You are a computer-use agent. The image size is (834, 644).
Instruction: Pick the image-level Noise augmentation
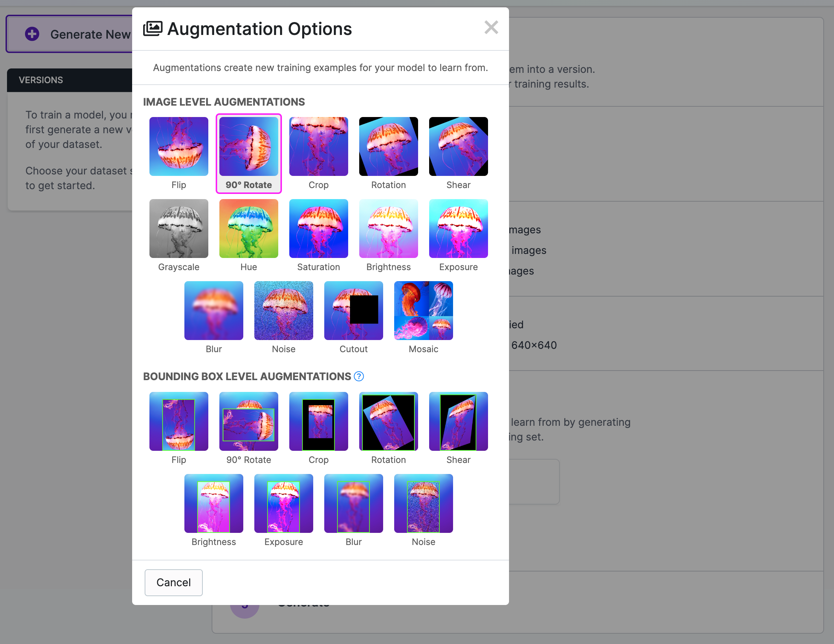coord(283,311)
